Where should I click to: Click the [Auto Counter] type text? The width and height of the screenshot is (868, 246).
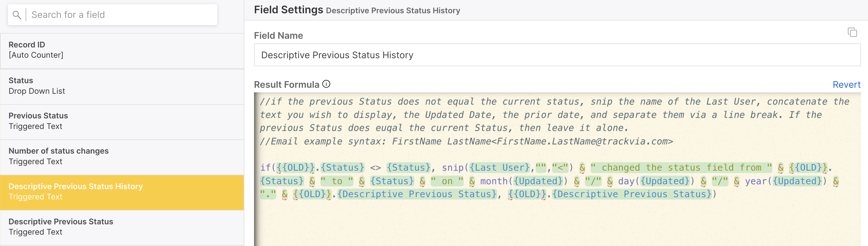pos(36,55)
